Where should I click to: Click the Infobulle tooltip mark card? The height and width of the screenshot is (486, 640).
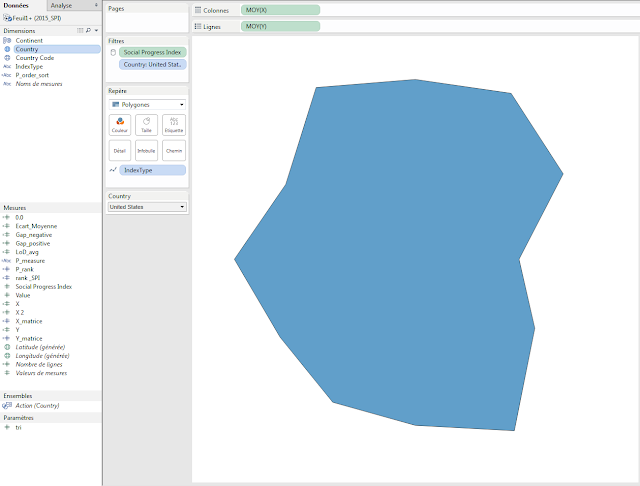[146, 151]
